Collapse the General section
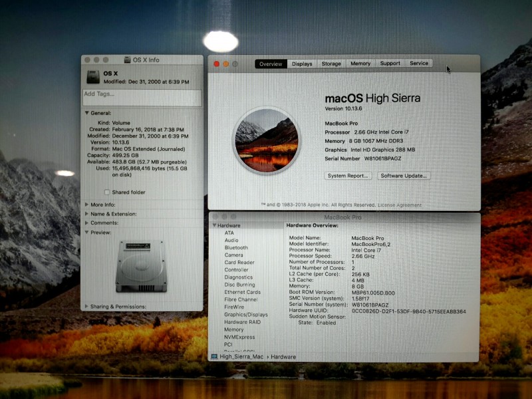The width and height of the screenshot is (532, 399). [x=87, y=113]
